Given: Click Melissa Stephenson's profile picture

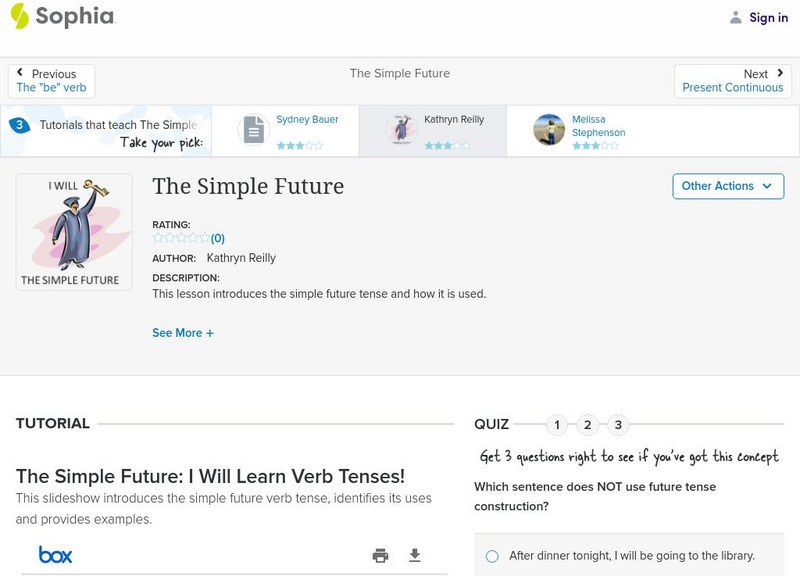Looking at the screenshot, I should coord(549,130).
